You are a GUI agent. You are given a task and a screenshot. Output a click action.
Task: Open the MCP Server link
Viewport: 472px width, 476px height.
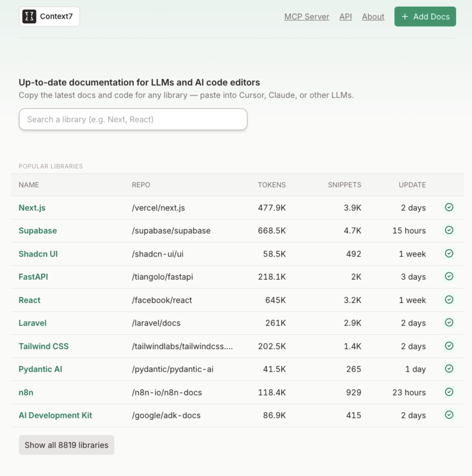[x=307, y=17]
